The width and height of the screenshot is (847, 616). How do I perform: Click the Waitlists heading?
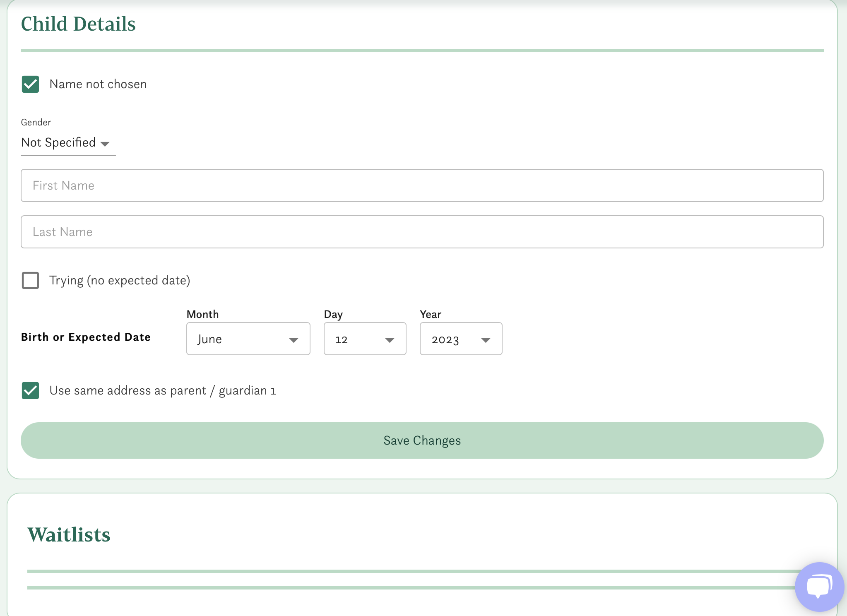[x=69, y=535]
